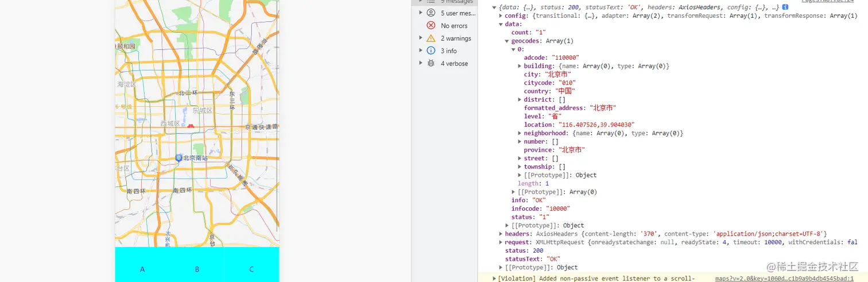Expand the [Violation] message entry
Image resolution: width=868 pixels, height=282 pixels.
[x=495, y=279]
